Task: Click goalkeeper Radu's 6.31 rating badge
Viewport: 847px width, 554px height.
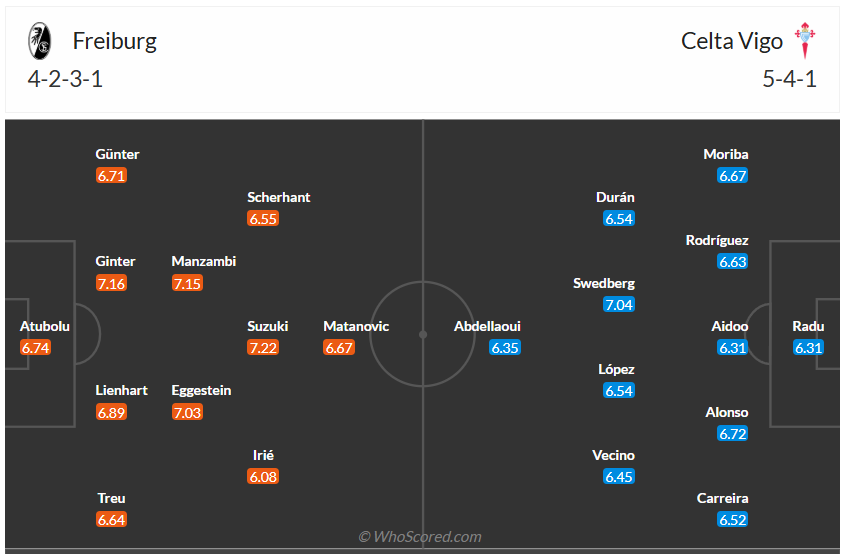Action: [808, 348]
